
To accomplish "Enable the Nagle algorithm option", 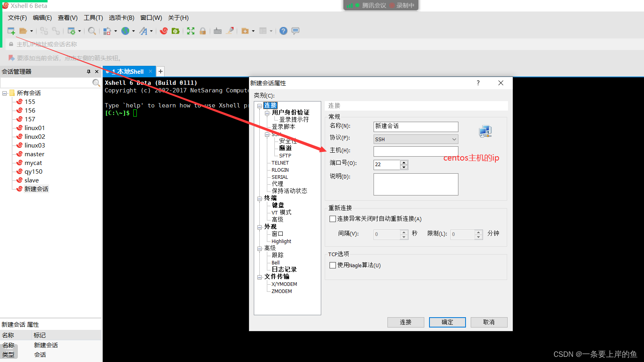I will coord(333,265).
